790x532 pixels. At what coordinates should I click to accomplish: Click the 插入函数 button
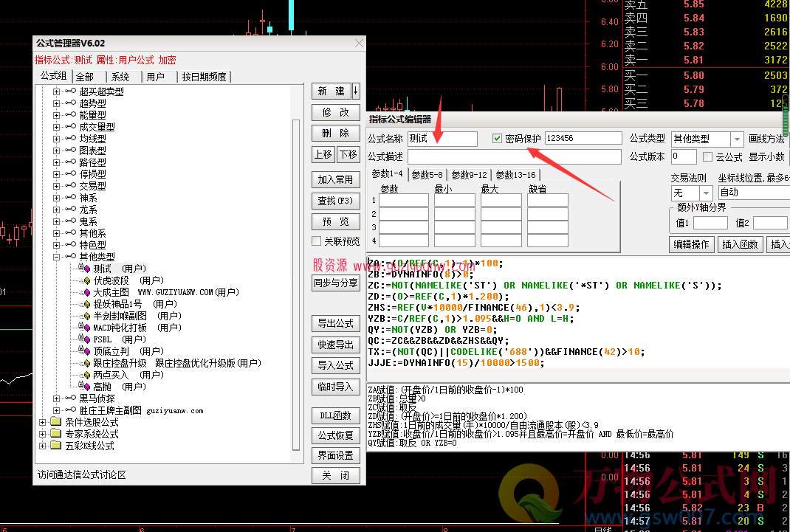coord(740,244)
